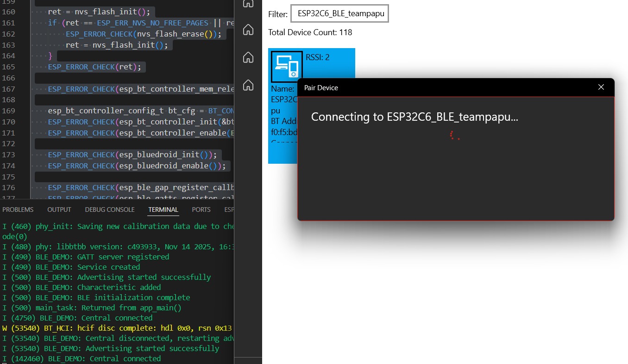Click the loading spinner in the pairing dialog
Viewport: 628px width, 364px height.
[x=455, y=136]
